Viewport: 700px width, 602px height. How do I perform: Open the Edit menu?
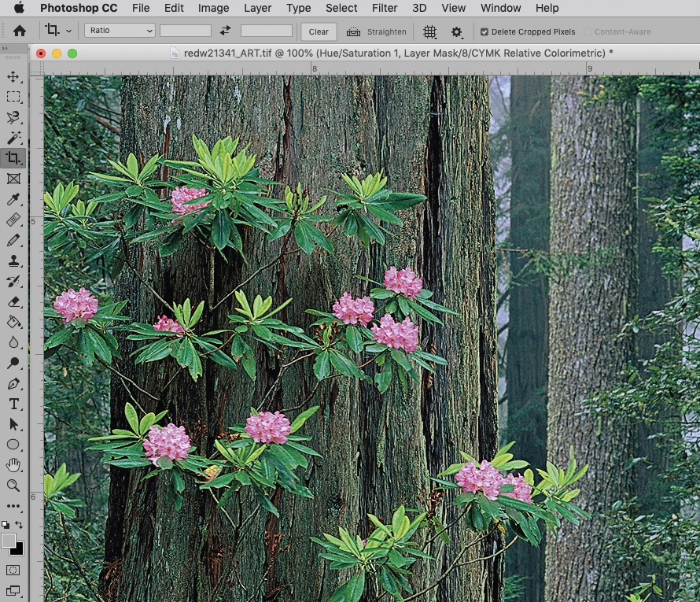pos(174,8)
